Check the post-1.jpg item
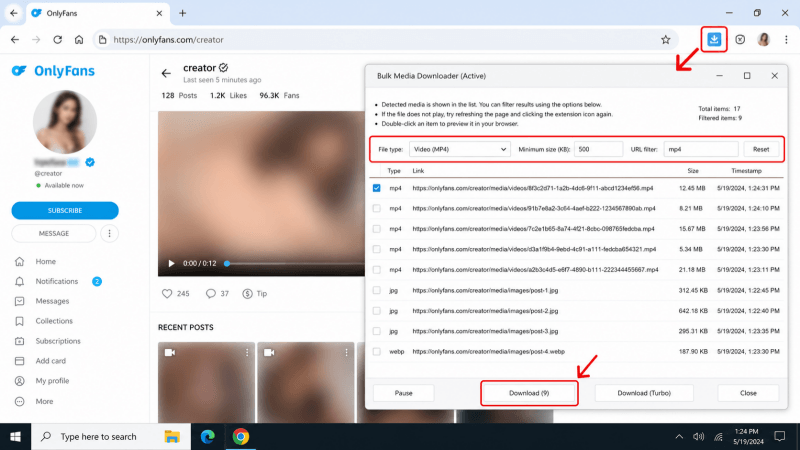The height and width of the screenshot is (450, 800). (x=377, y=290)
